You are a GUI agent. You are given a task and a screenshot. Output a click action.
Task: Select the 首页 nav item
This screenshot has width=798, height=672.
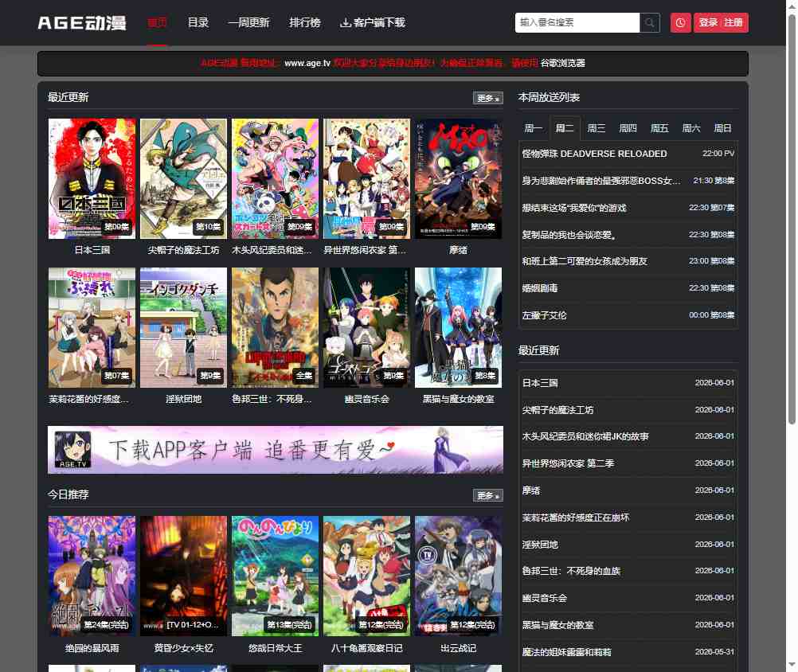[x=157, y=22]
